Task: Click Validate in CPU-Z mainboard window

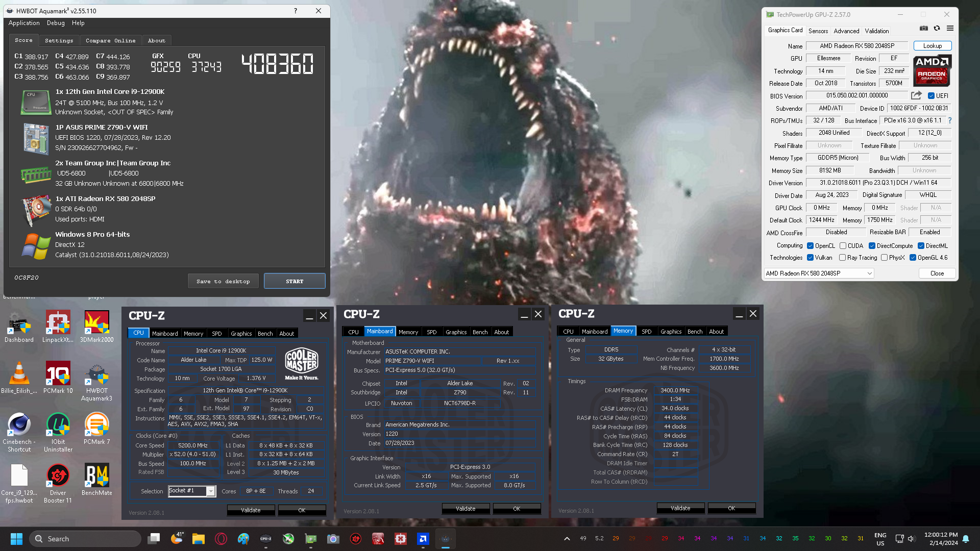Action: pyautogui.click(x=465, y=509)
